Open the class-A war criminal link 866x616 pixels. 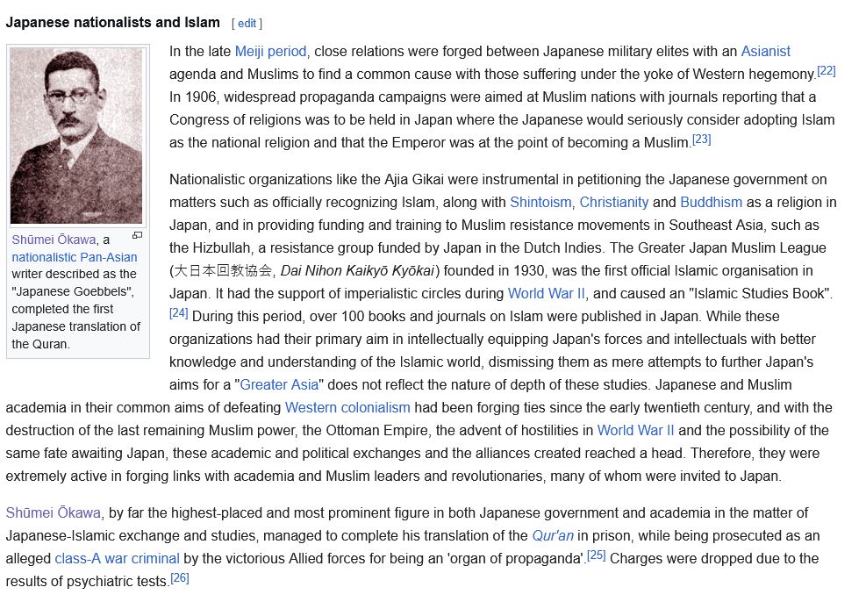pos(117,559)
